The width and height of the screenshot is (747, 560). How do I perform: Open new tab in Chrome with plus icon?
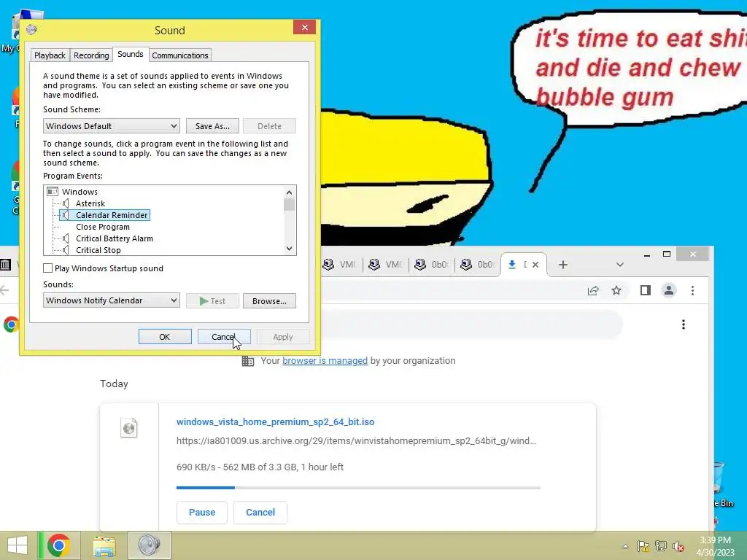click(562, 265)
